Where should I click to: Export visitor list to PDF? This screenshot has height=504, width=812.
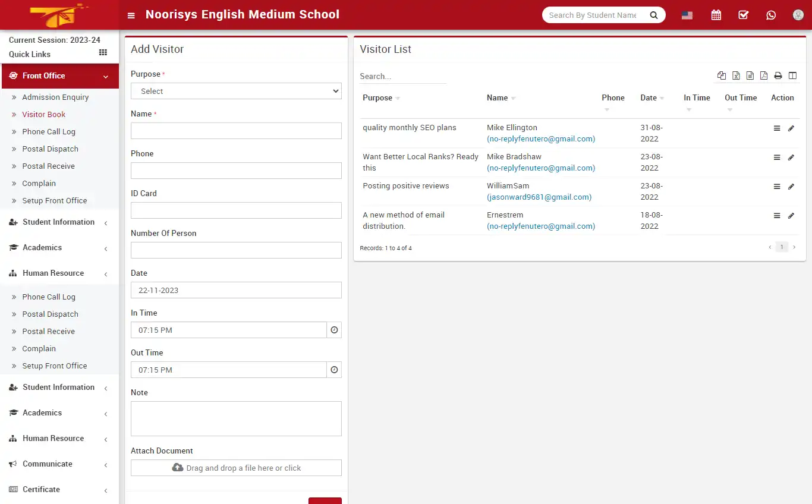pos(764,75)
